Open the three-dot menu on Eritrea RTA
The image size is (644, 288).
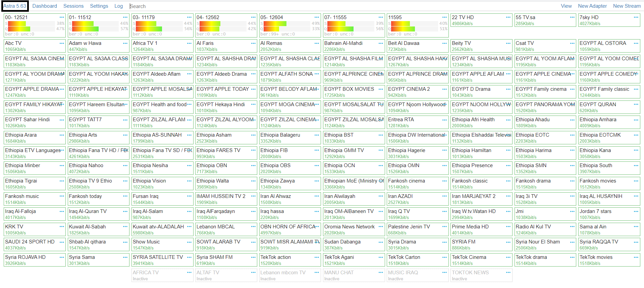click(444, 119)
